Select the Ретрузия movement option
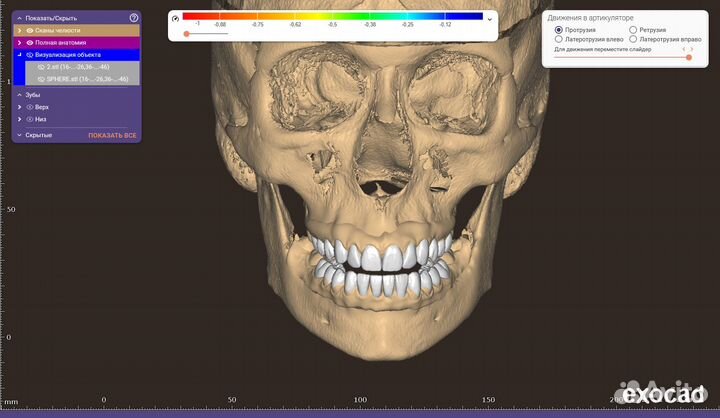This screenshot has width=720, height=418. [633, 30]
